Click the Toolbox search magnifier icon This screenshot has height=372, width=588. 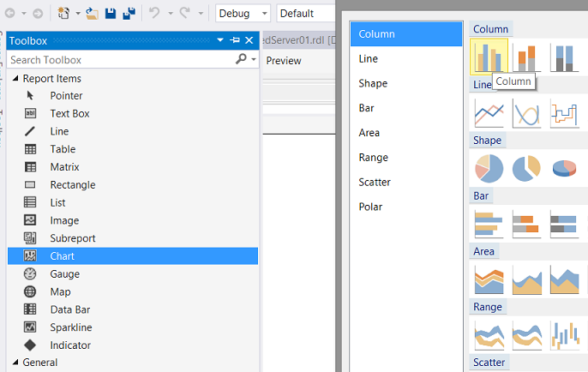tap(241, 59)
